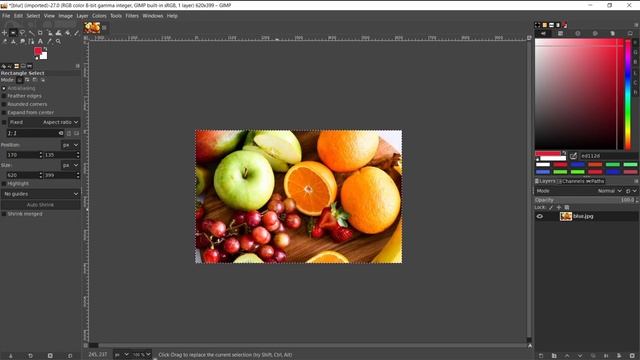This screenshot has height=360, width=640.
Task: Restore tool preset in Tool Options
Action: pyautogui.click(x=30, y=356)
